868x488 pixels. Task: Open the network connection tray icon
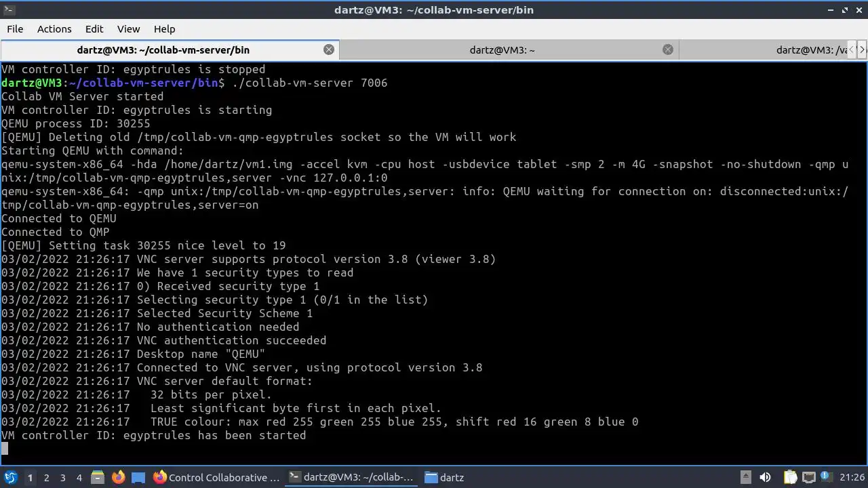tap(809, 478)
